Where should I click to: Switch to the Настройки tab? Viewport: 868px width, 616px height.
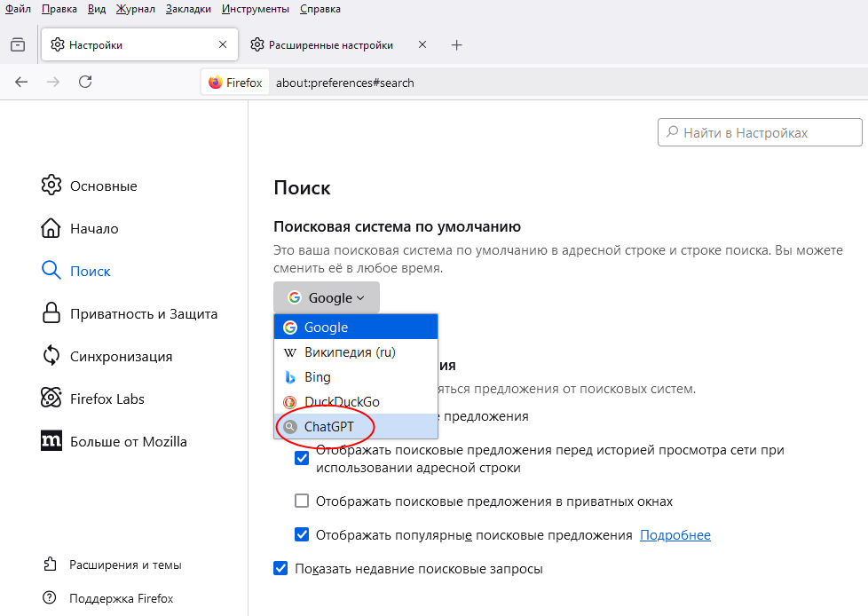[139, 45]
